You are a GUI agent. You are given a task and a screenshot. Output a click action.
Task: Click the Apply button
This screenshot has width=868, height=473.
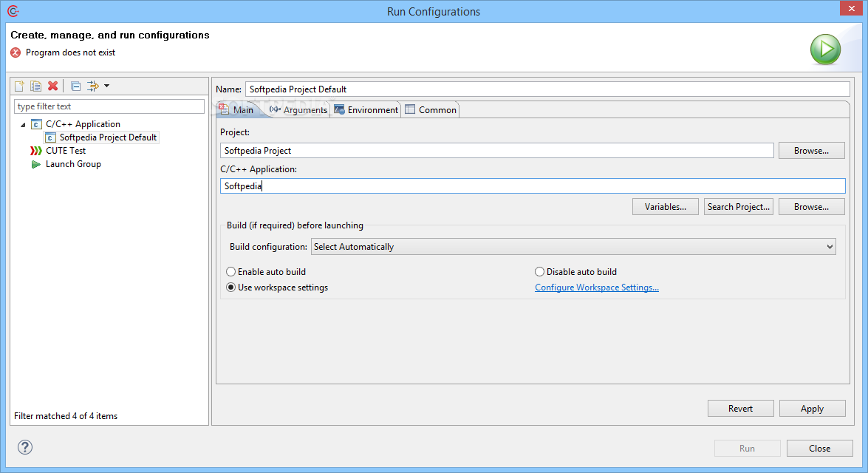tap(812, 408)
